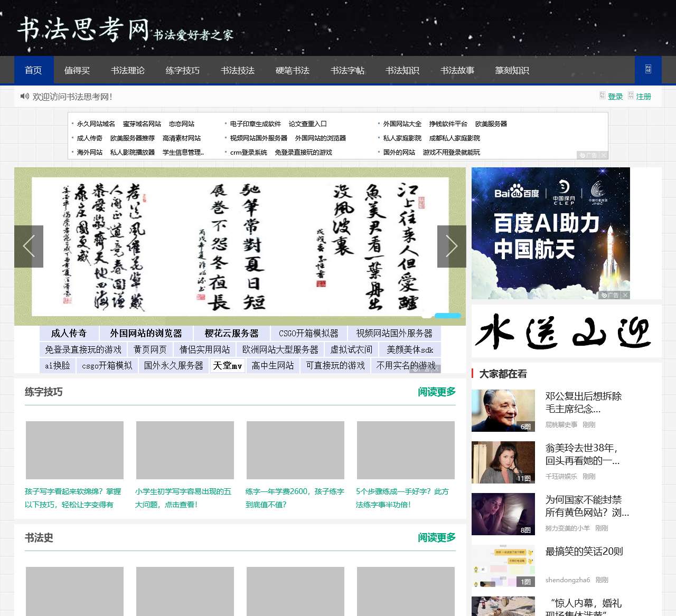Mute the welcome announcement speaker icon
676x616 pixels.
tap(25, 97)
